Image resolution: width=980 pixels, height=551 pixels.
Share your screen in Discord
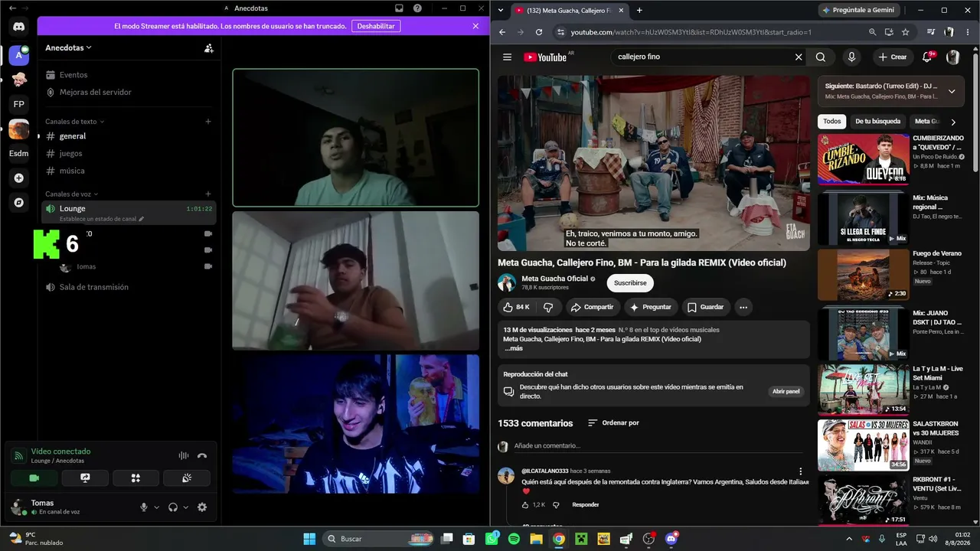coord(85,478)
